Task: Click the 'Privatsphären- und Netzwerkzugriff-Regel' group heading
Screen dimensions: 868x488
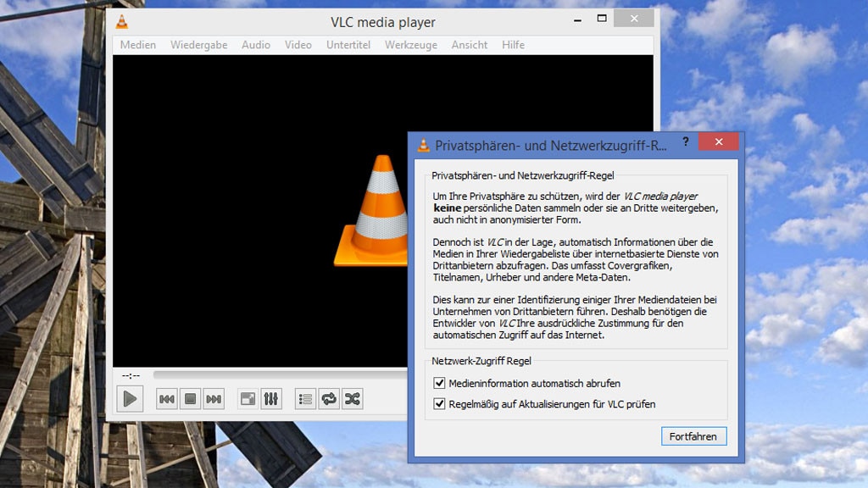Action: pos(522,175)
